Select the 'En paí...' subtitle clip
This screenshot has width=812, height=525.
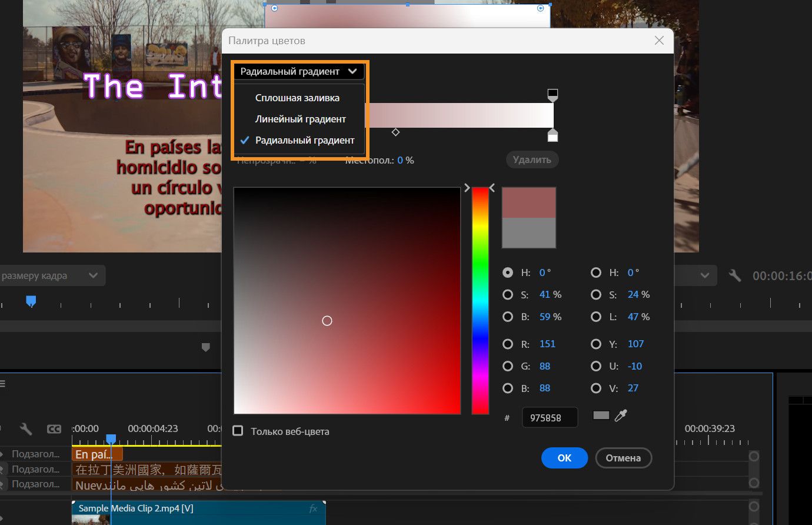(x=97, y=454)
